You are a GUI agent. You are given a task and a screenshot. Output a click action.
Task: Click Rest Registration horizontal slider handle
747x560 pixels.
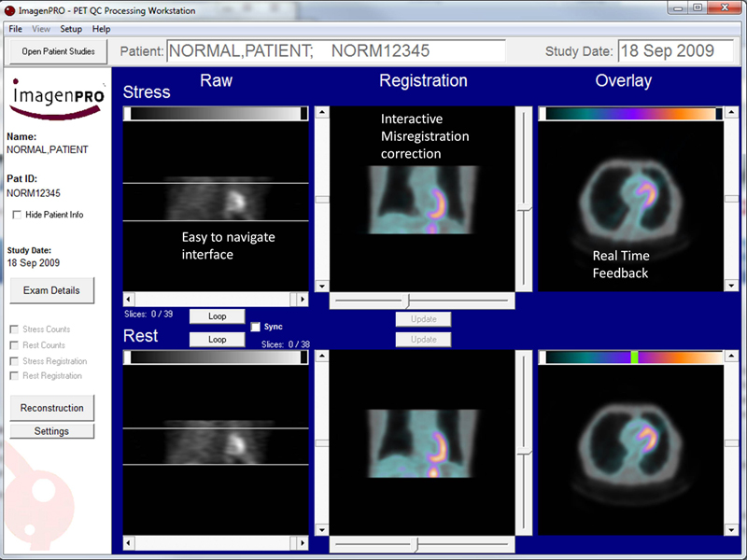(416, 545)
